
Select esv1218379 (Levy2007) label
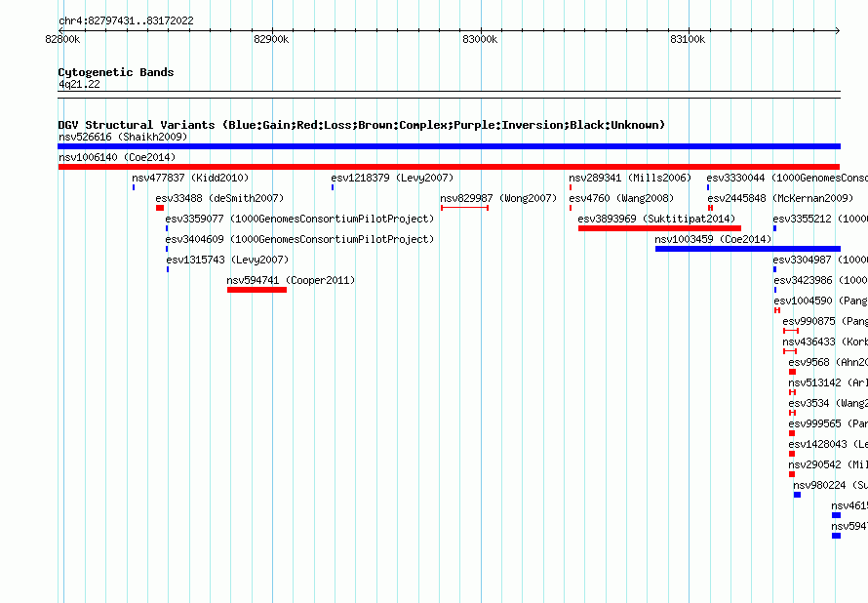coord(392,178)
